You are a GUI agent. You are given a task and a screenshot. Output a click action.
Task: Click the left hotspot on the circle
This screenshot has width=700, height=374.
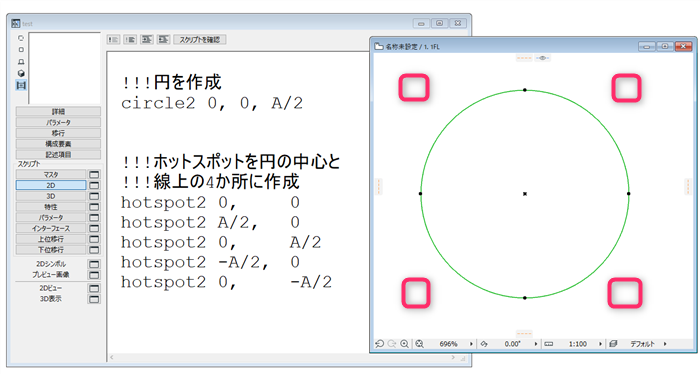click(421, 194)
